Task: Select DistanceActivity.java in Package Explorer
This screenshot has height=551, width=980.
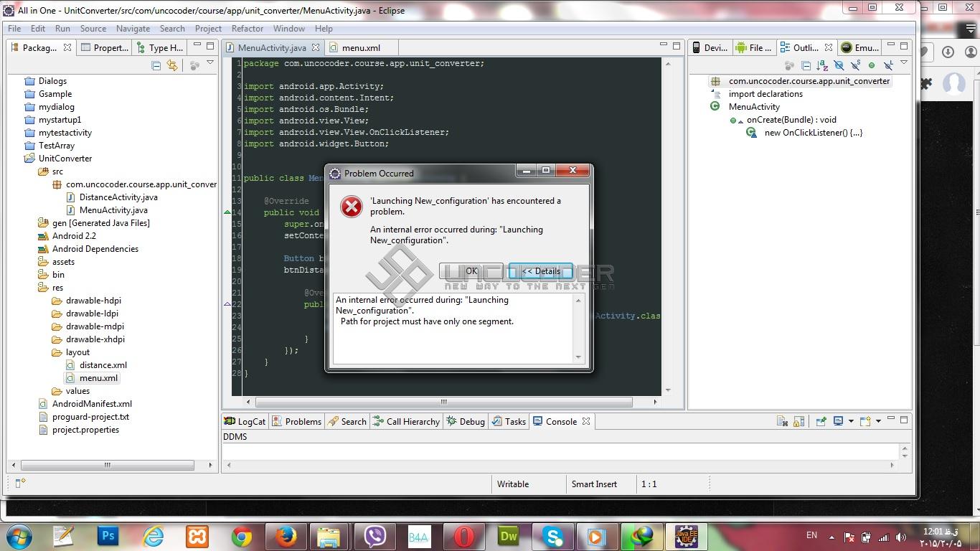Action: pyautogui.click(x=118, y=197)
